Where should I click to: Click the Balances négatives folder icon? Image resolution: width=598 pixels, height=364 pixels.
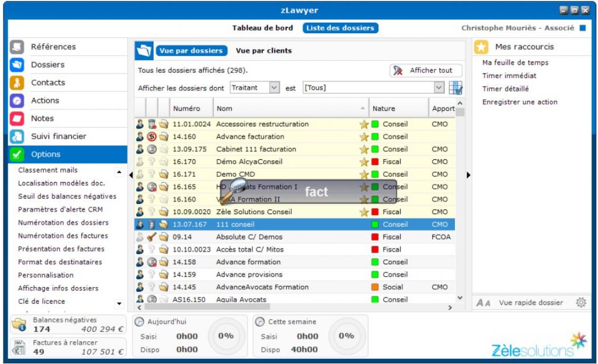[19, 324]
